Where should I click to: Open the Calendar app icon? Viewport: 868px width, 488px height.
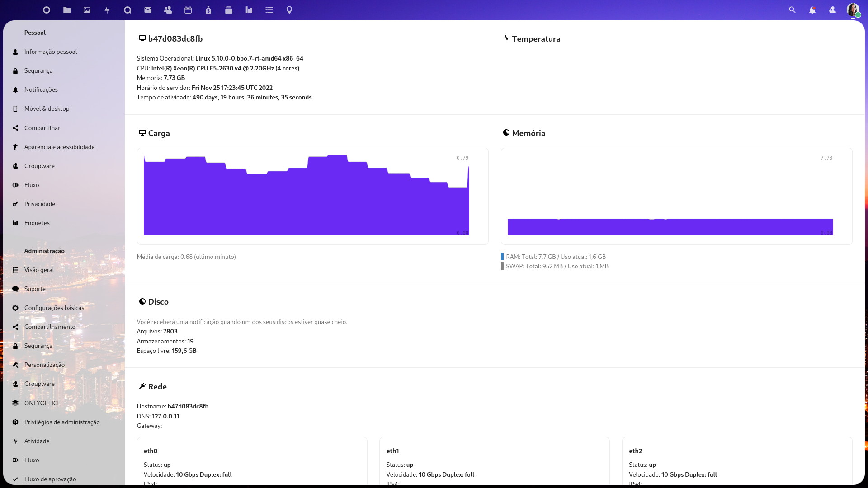(188, 10)
